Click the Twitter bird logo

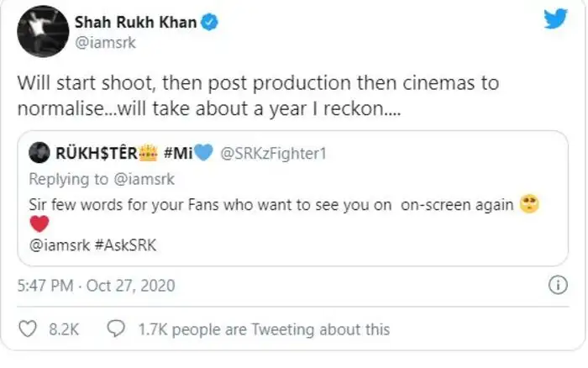coord(555,19)
